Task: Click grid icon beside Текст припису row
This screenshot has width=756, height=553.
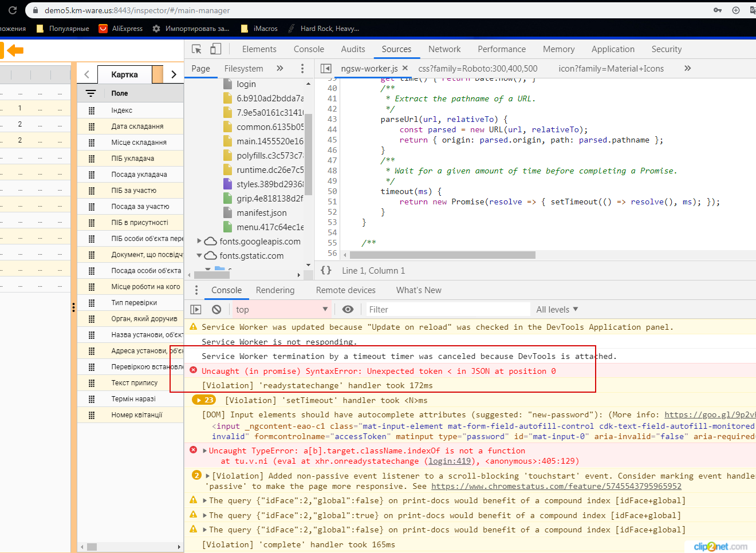Action: tap(92, 383)
